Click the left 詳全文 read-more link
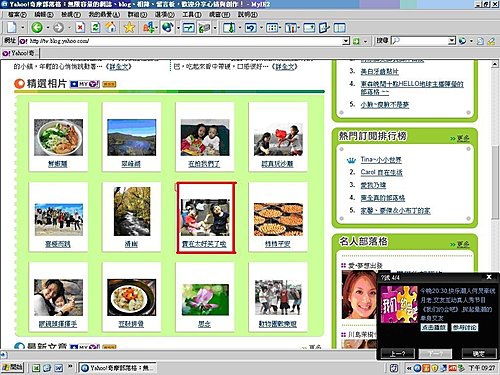Screen dimensions: 500x375 118,67
